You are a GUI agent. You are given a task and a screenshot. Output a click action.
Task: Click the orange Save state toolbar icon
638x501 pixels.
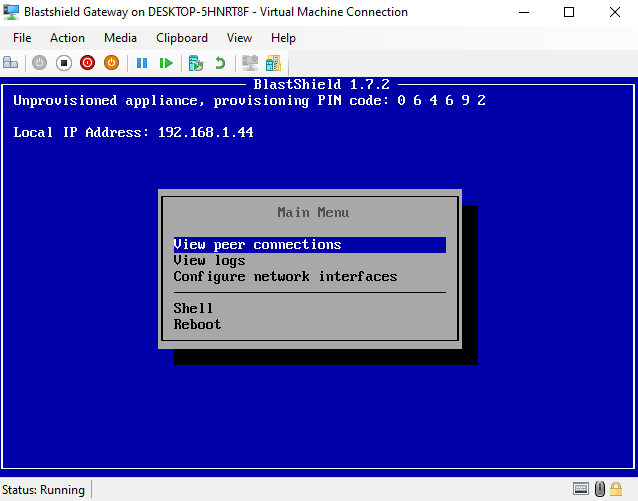pyautogui.click(x=111, y=62)
